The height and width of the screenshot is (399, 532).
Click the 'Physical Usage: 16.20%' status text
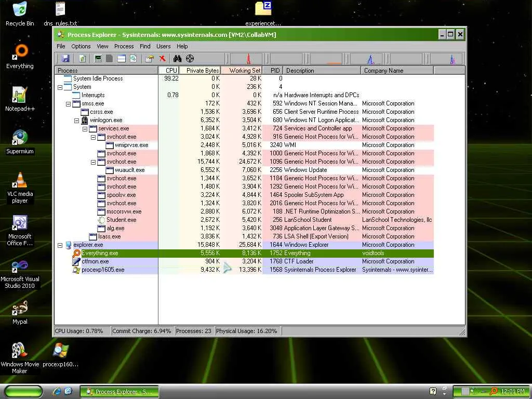[246, 331]
